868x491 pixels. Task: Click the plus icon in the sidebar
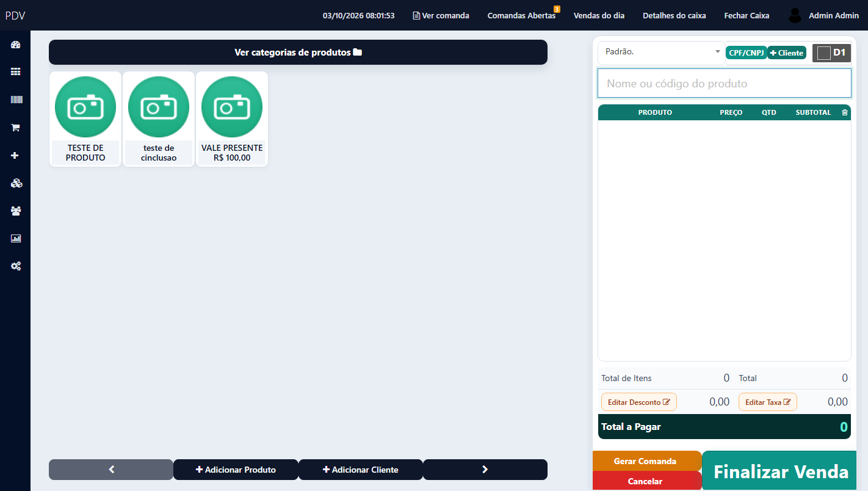16,156
